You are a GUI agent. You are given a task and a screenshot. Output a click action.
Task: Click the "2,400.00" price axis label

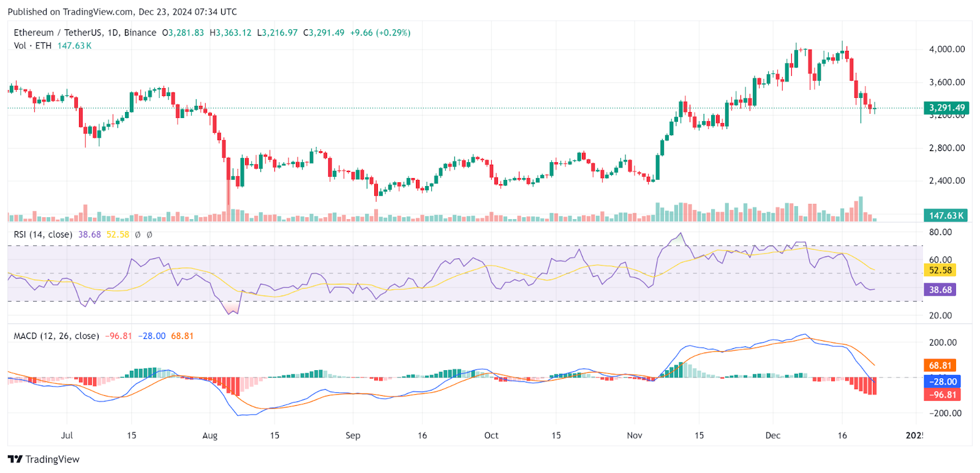947,181
